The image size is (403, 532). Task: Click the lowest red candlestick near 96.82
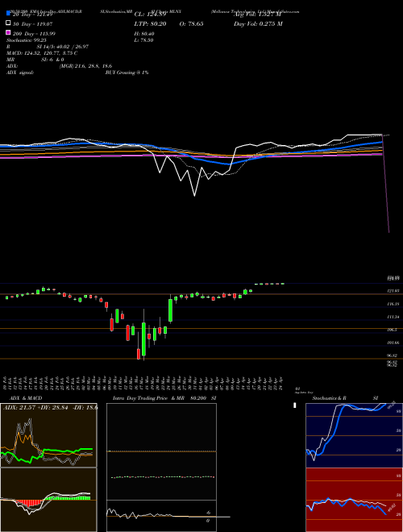pyautogui.click(x=139, y=354)
